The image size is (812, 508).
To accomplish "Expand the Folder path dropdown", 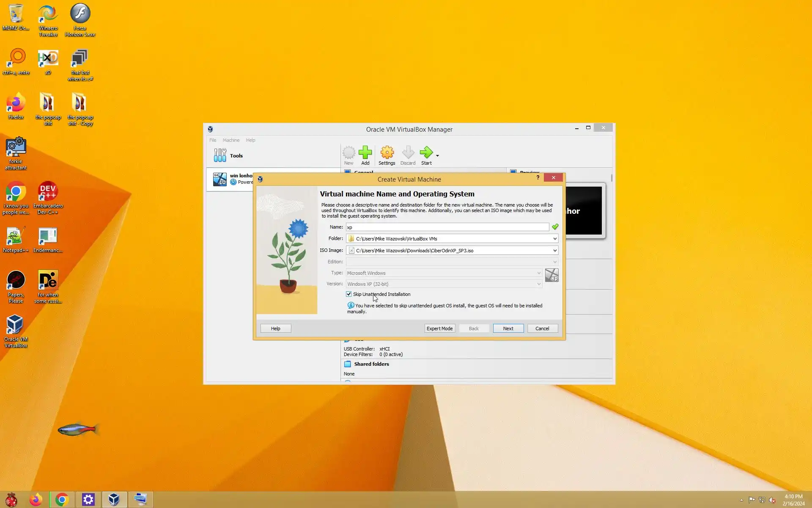I will tap(554, 239).
